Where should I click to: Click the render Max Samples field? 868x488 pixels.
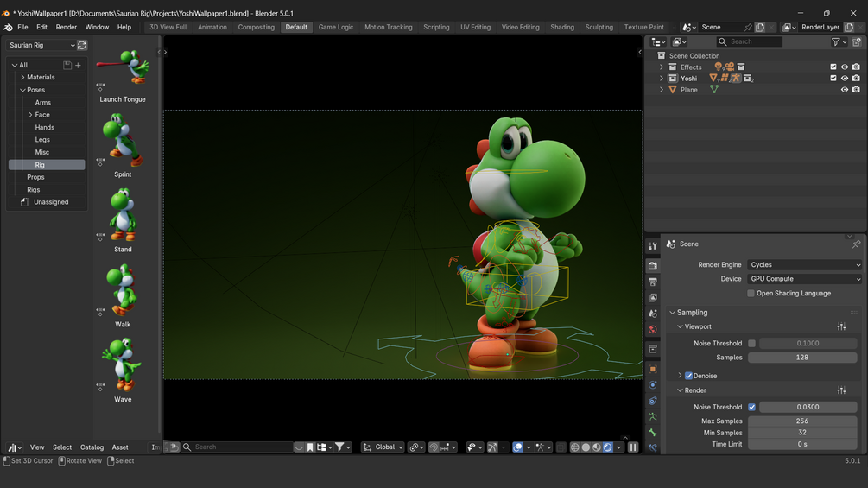click(802, 421)
